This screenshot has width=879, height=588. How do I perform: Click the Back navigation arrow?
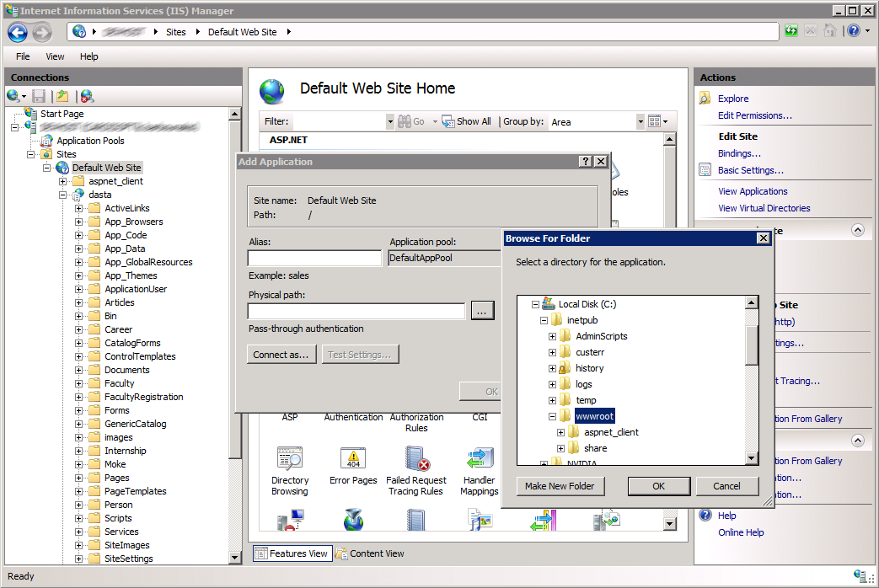pos(18,33)
